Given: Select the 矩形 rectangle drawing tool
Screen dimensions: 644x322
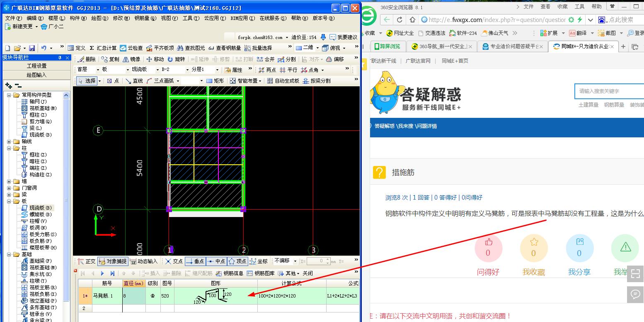Looking at the screenshot, I should pyautogui.click(x=215, y=81).
